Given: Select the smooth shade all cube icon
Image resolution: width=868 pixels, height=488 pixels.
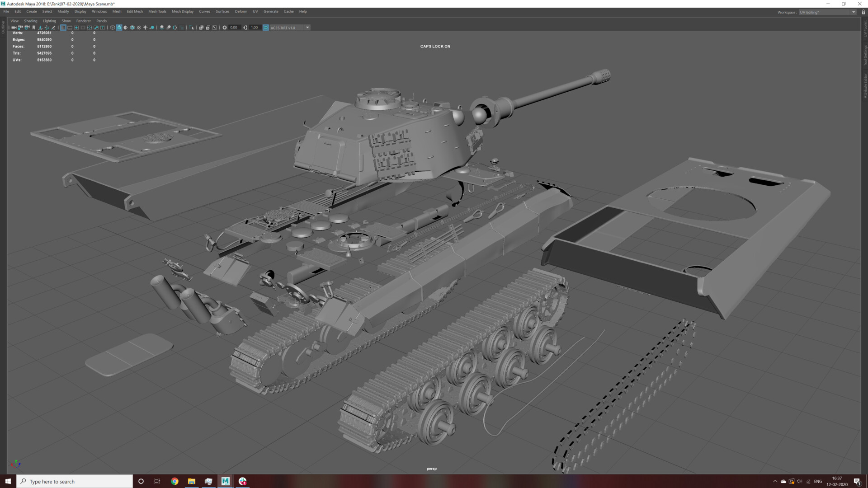Looking at the screenshot, I should click(119, 28).
